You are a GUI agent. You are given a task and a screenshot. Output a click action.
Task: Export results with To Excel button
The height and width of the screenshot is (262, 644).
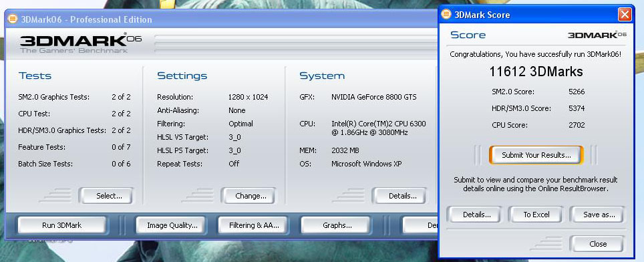pos(536,215)
